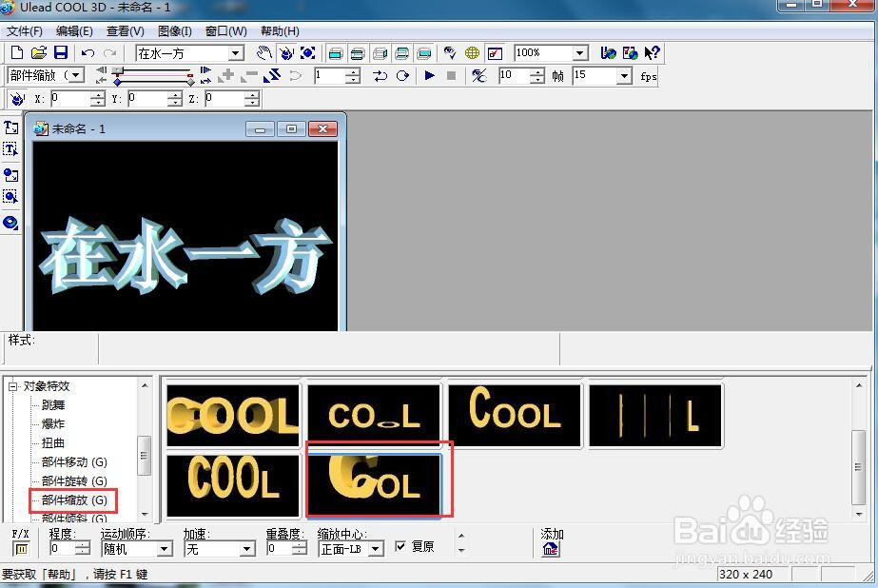The height and width of the screenshot is (588, 878).
Task: Click the edit graphic tool in sidebar
Action: click(x=10, y=197)
